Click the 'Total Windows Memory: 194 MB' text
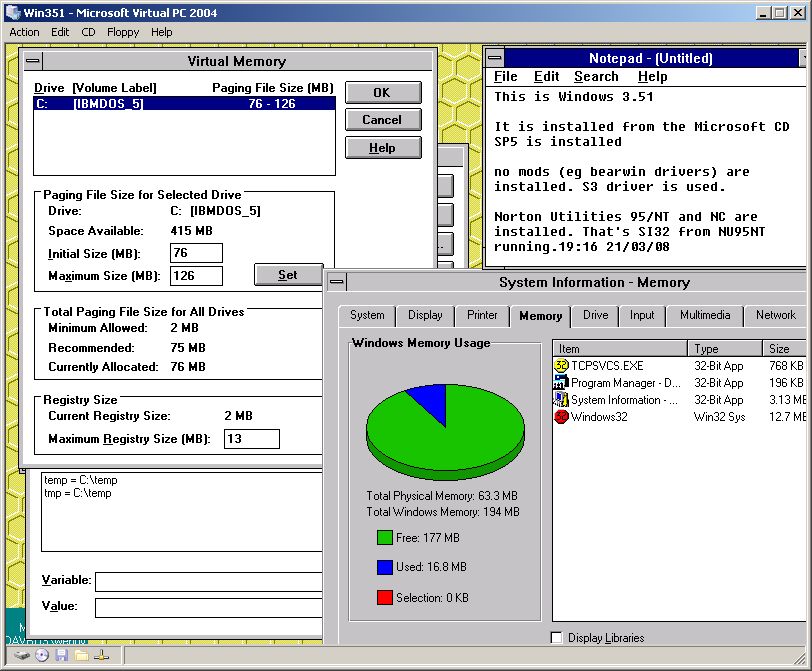The image size is (812, 671). [x=443, y=512]
